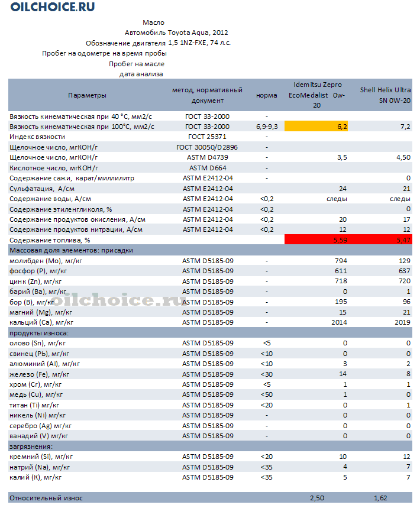Select the 'Автомобиль Toyota Aqua, 2012' line
420x508 pixels.
click(x=176, y=33)
